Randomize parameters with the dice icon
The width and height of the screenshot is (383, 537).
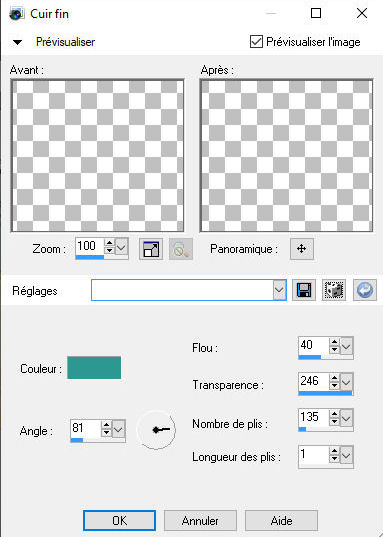click(x=334, y=290)
